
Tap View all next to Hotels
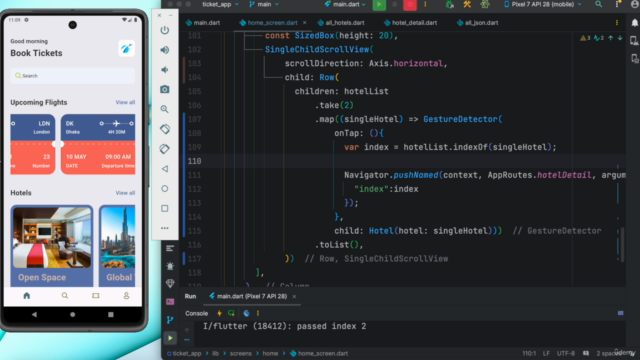click(x=125, y=193)
